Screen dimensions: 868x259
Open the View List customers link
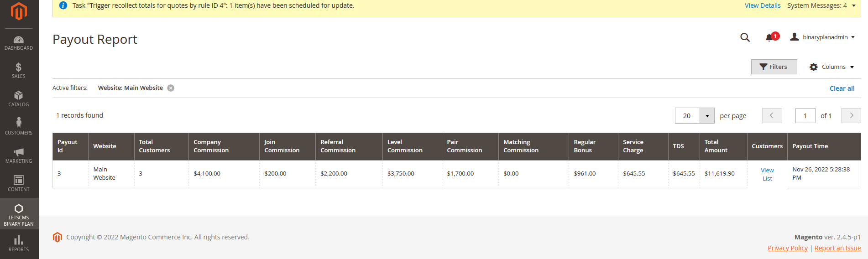[x=767, y=174]
